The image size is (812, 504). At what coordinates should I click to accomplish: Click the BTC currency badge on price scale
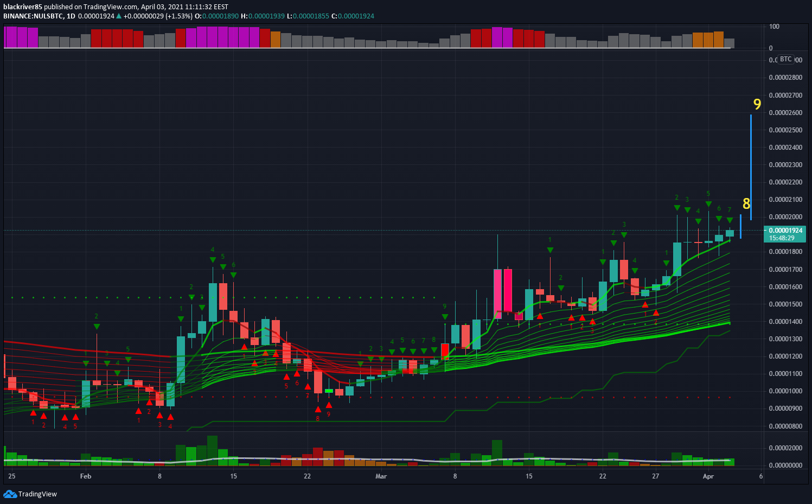(x=786, y=59)
